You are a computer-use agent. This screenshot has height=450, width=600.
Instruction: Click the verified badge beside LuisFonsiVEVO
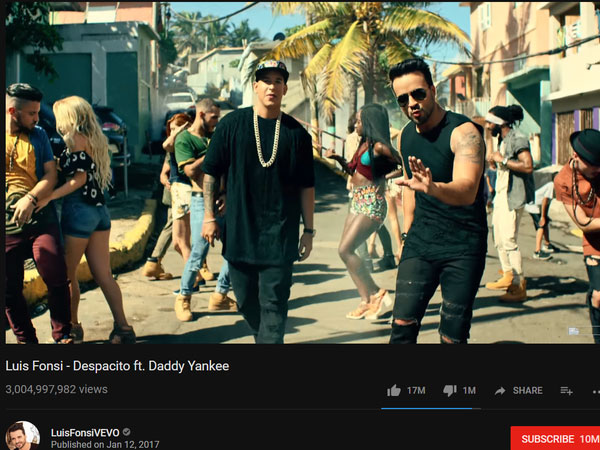pyautogui.click(x=126, y=432)
